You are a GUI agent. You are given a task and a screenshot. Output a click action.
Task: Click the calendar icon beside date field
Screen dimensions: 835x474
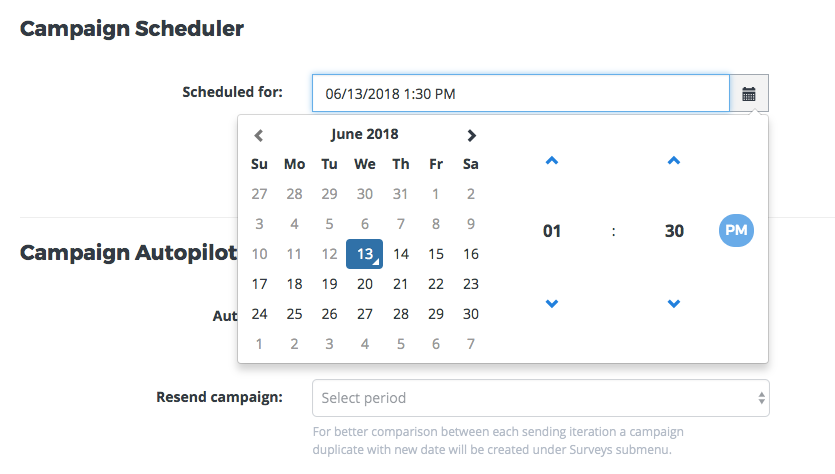pyautogui.click(x=749, y=94)
